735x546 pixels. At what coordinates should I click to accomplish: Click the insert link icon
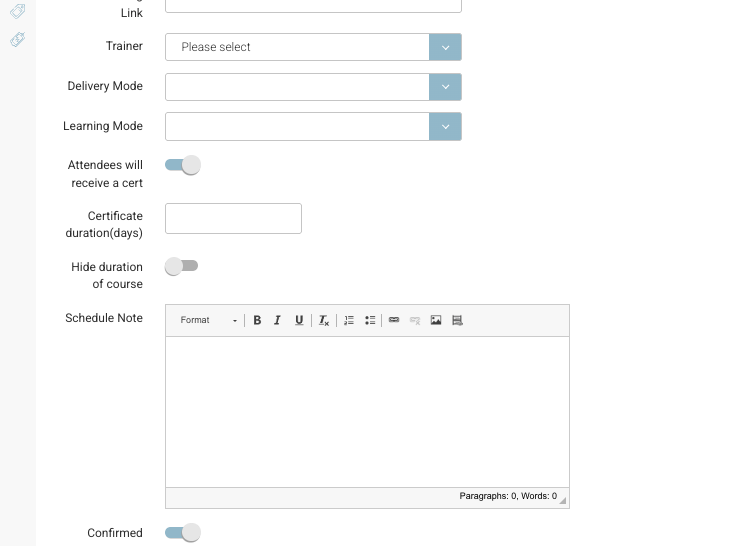[x=394, y=321]
